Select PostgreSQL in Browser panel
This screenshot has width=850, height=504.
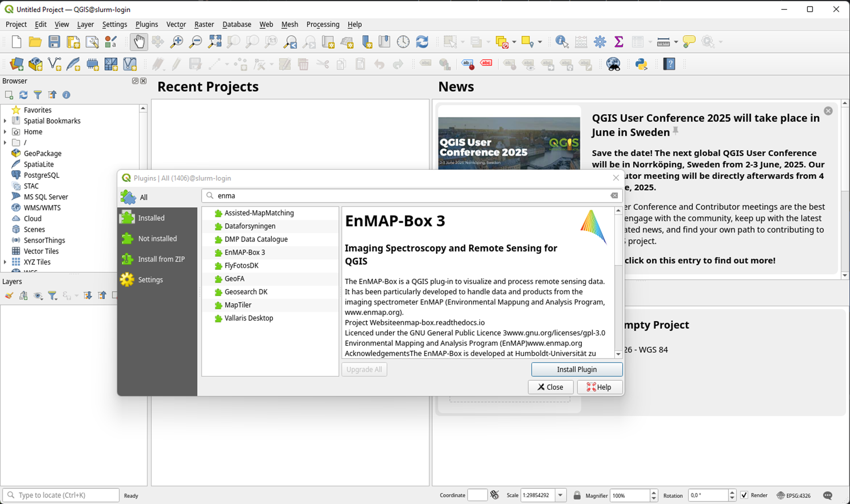pos(41,175)
